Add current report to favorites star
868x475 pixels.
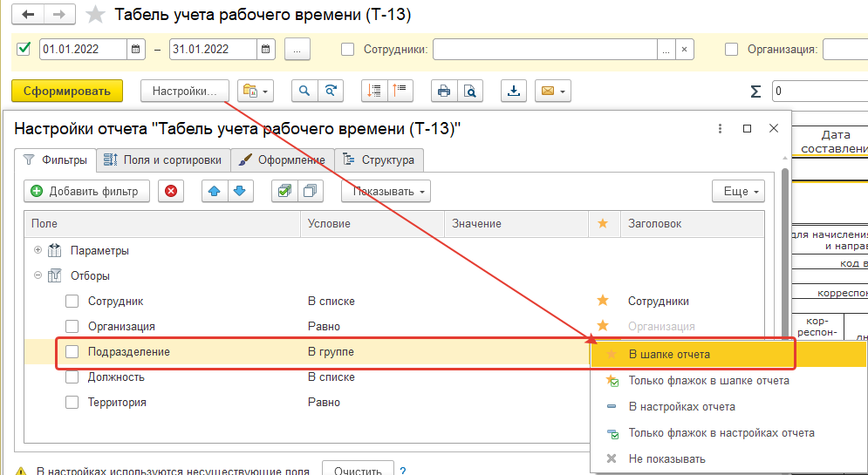pos(96,15)
